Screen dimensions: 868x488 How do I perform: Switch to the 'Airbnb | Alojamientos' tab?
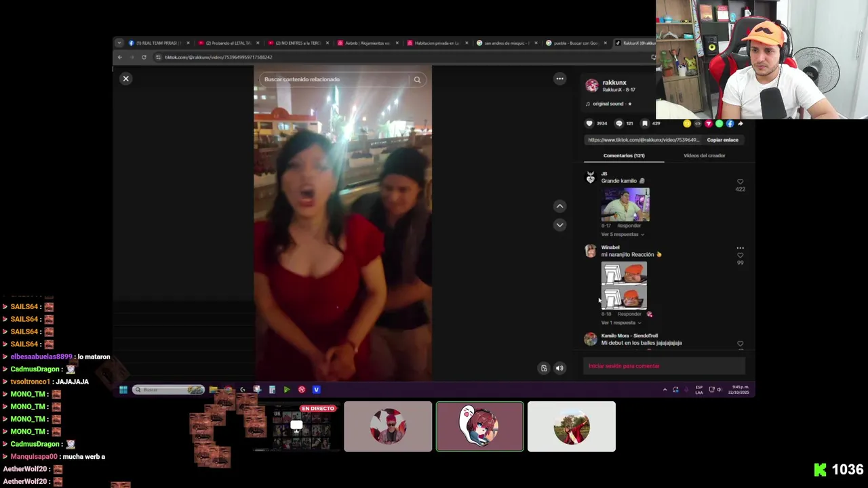(368, 43)
